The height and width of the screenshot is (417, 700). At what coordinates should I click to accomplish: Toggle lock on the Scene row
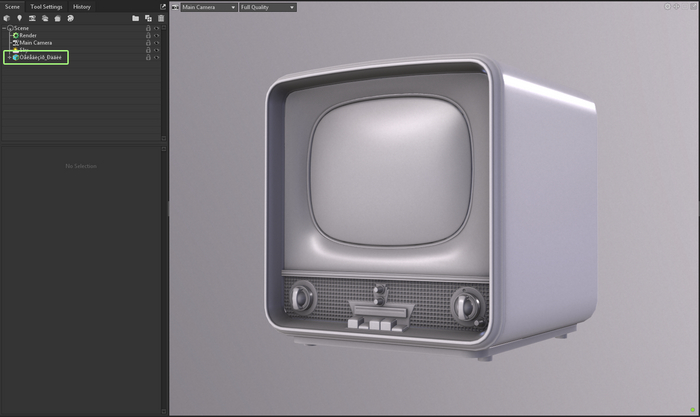(x=148, y=28)
